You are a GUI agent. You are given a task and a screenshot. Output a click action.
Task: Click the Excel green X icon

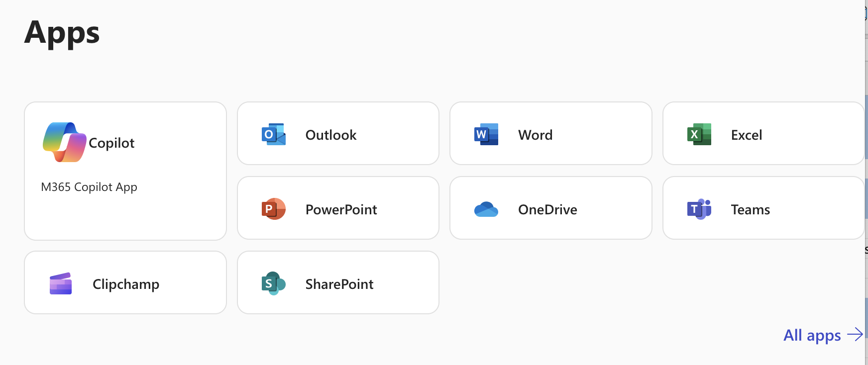pyautogui.click(x=699, y=134)
